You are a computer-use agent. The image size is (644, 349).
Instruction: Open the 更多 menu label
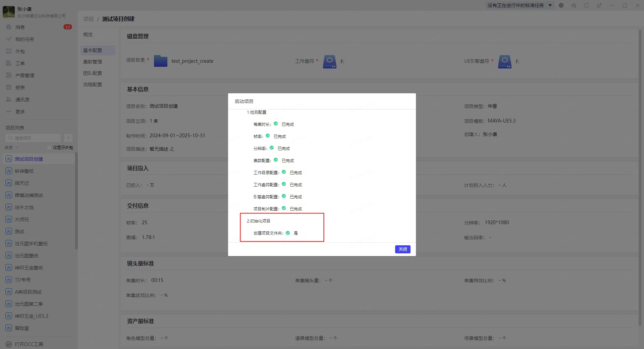20,112
